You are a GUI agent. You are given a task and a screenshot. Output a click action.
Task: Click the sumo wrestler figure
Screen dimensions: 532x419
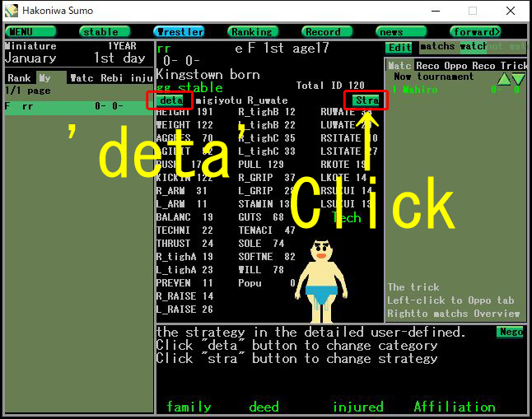[321, 282]
